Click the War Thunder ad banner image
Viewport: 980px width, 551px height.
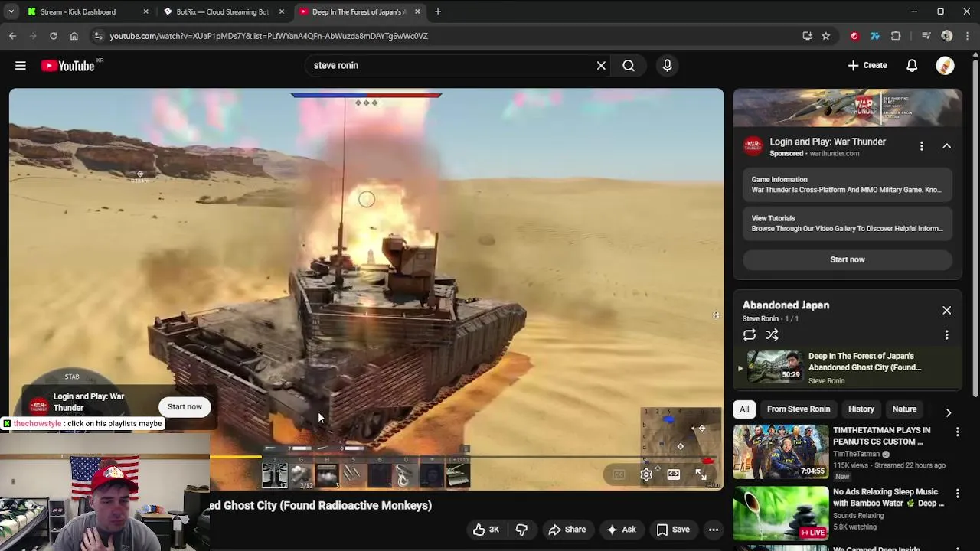[x=848, y=108]
